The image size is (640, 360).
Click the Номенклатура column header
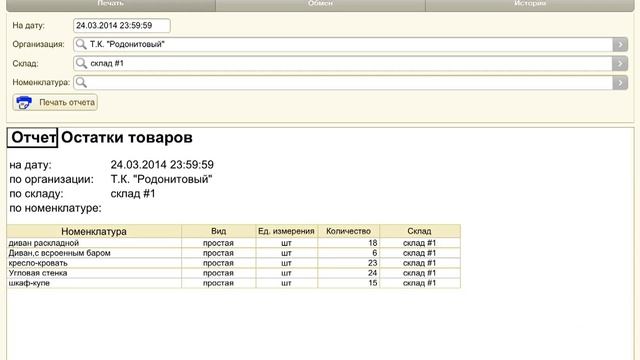94,231
